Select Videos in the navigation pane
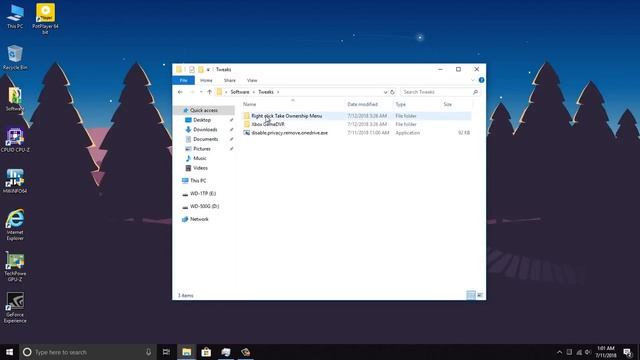The height and width of the screenshot is (360, 640). (200, 168)
